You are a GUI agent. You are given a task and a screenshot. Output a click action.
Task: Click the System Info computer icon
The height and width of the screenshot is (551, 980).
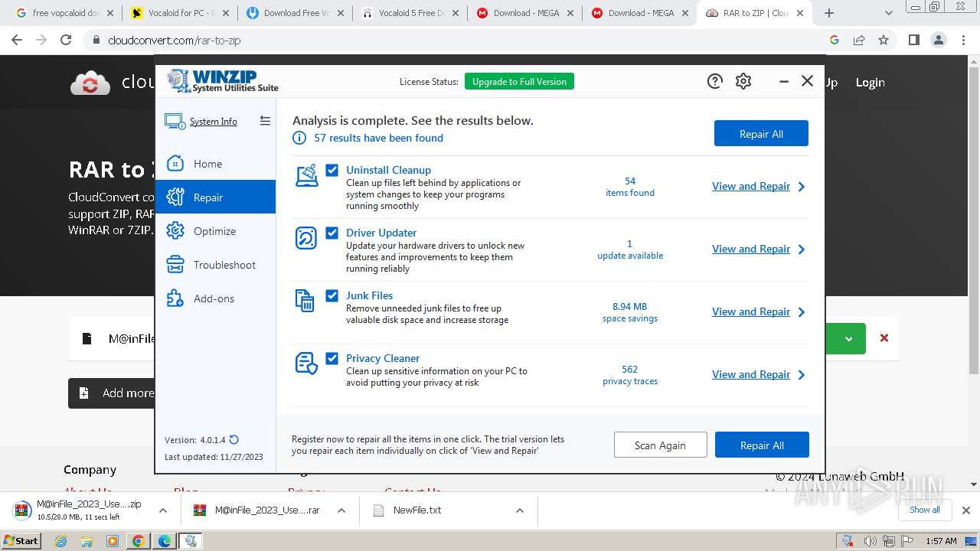click(174, 121)
